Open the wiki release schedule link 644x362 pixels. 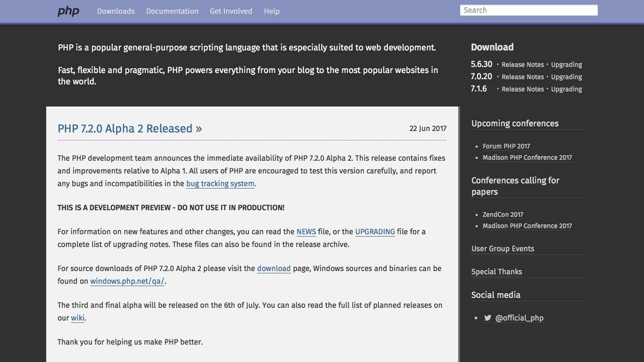[x=77, y=318]
